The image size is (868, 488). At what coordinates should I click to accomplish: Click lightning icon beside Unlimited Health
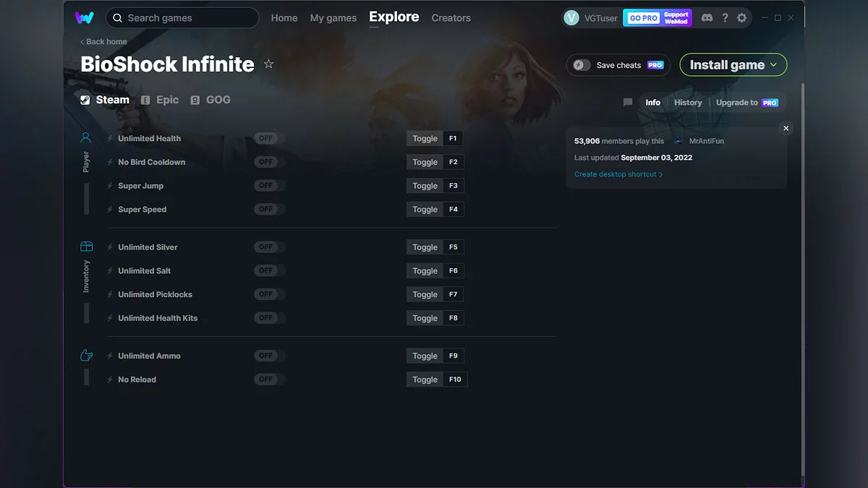[x=110, y=139]
